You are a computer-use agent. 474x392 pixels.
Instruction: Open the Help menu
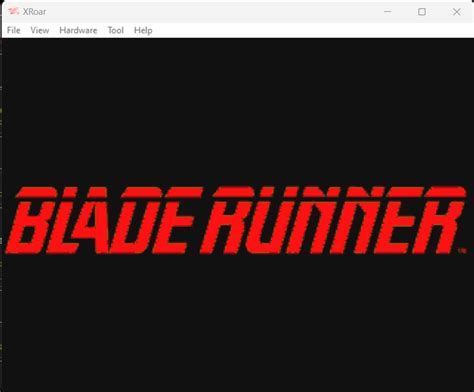click(143, 30)
